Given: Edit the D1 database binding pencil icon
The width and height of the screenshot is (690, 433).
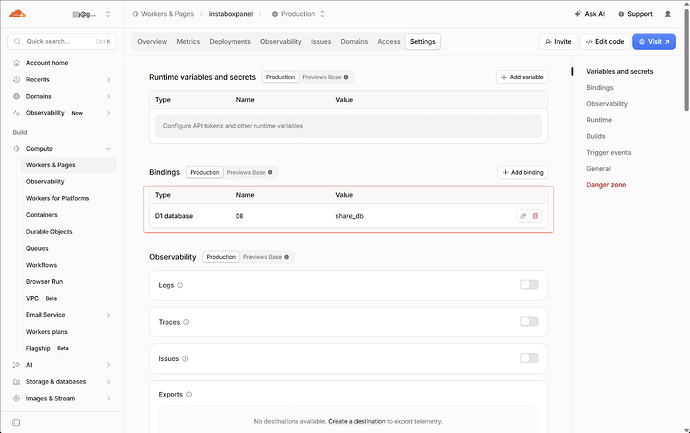Looking at the screenshot, I should pyautogui.click(x=523, y=216).
